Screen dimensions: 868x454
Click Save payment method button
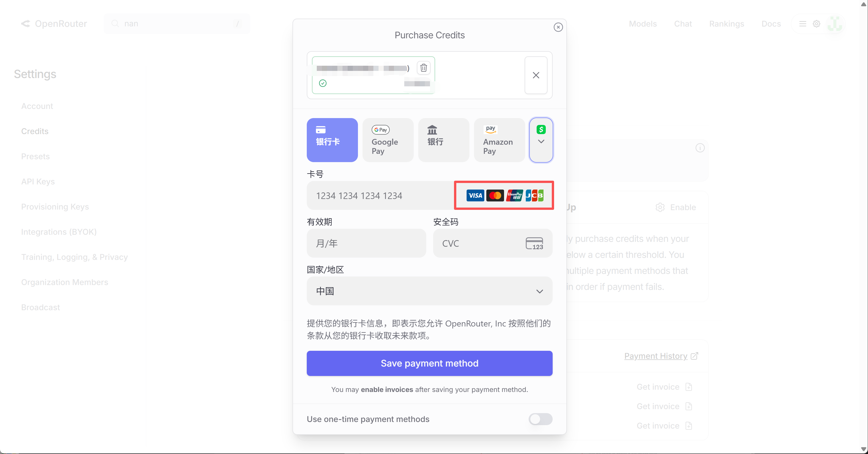(x=429, y=363)
